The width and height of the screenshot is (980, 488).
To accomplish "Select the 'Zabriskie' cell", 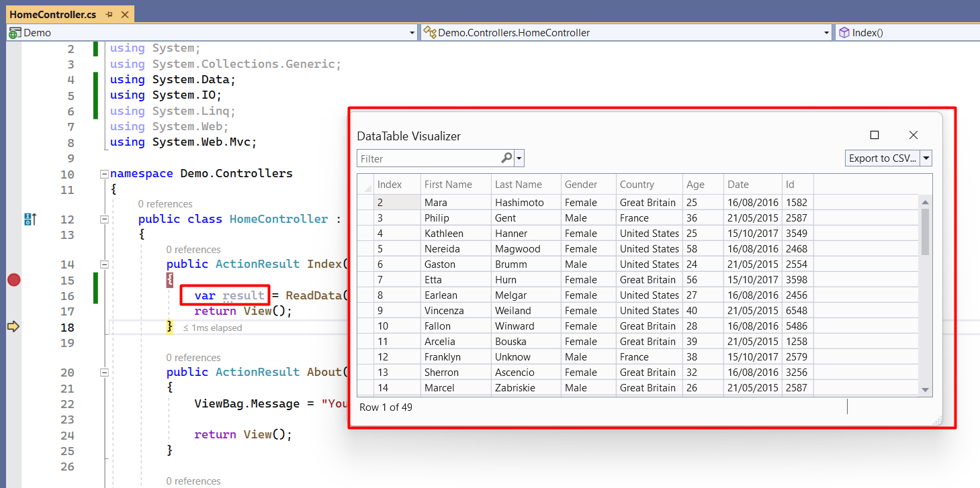I will [526, 388].
